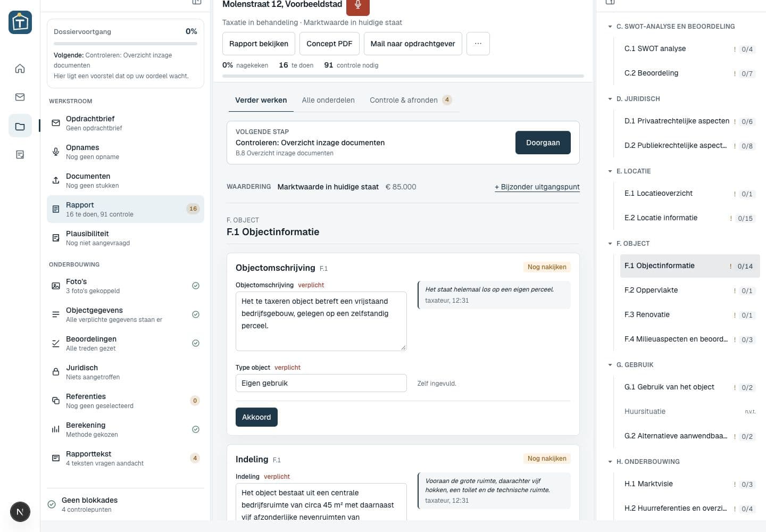
Task: Open E.2 Locatie informatie in outline
Action: pyautogui.click(x=690, y=218)
